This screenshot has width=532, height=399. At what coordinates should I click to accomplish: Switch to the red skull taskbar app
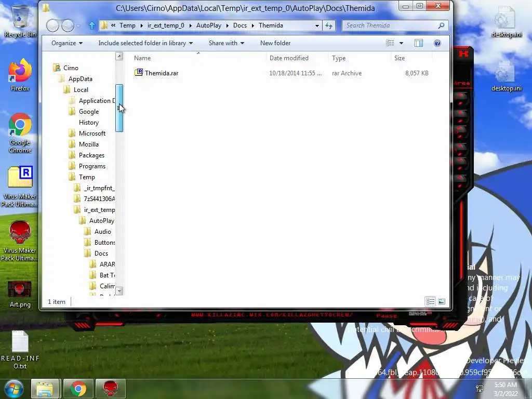pyautogui.click(x=111, y=389)
